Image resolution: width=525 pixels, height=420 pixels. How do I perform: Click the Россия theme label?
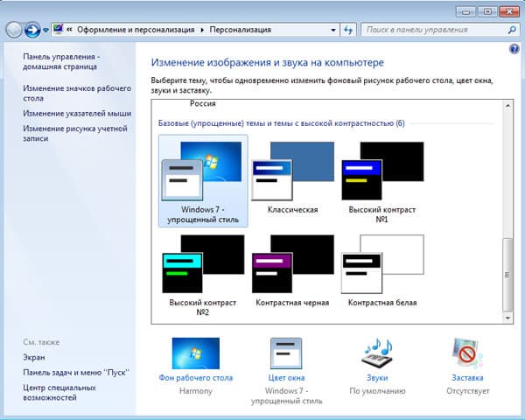click(203, 103)
